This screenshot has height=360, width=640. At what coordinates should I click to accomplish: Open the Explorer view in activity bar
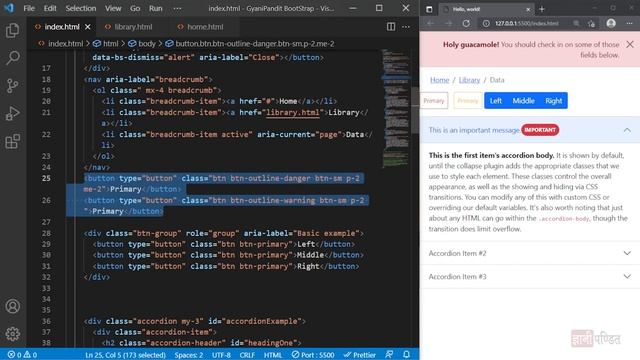13,31
